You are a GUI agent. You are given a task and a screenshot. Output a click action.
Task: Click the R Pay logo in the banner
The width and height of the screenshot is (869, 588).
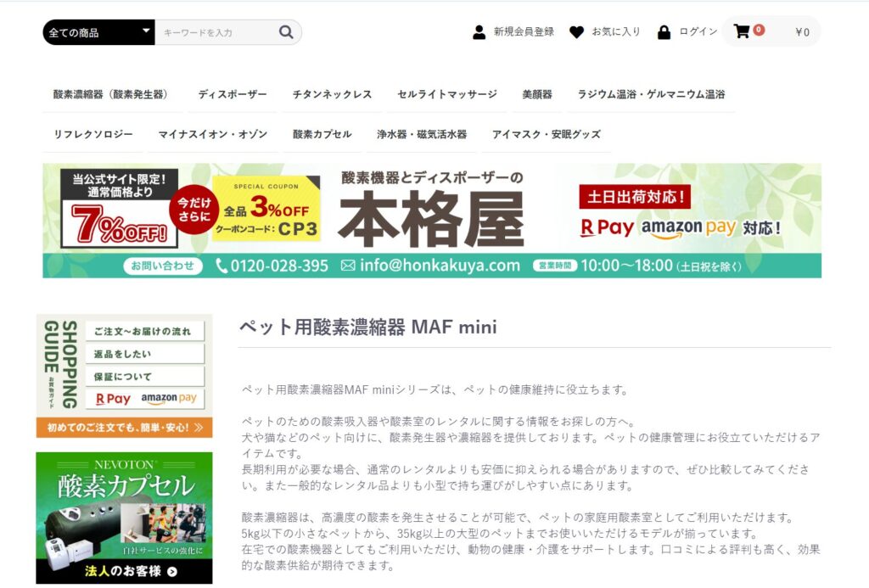605,227
